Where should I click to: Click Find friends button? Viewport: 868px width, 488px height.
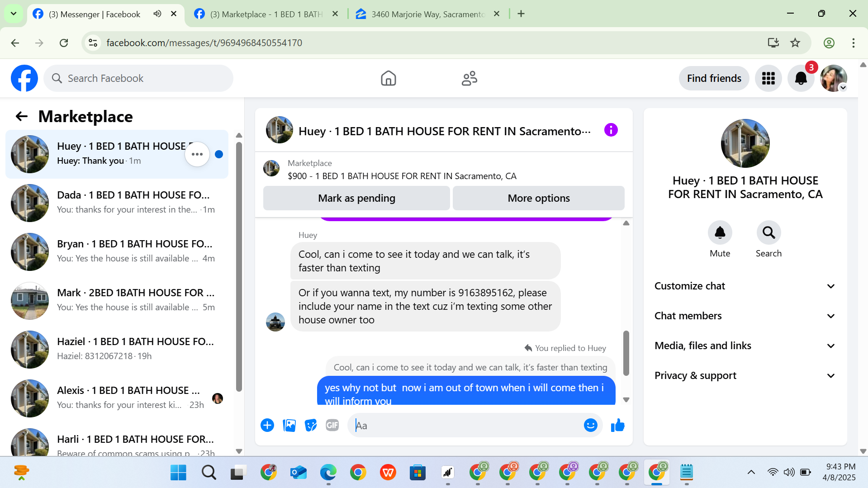pyautogui.click(x=714, y=78)
